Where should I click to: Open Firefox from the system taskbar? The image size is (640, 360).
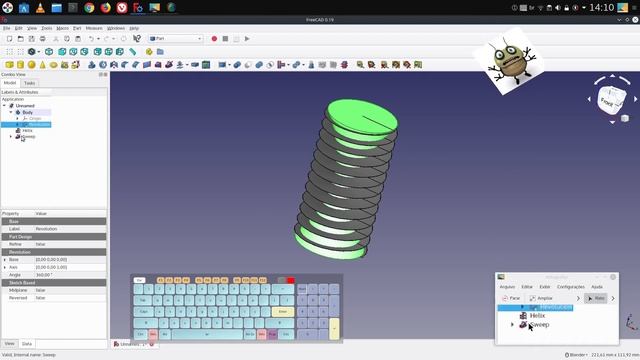[105, 7]
